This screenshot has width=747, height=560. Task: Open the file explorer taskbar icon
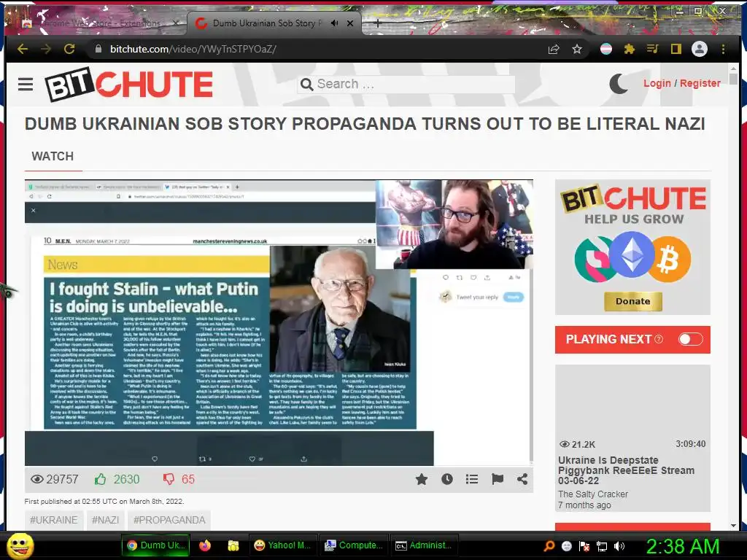pos(233,545)
